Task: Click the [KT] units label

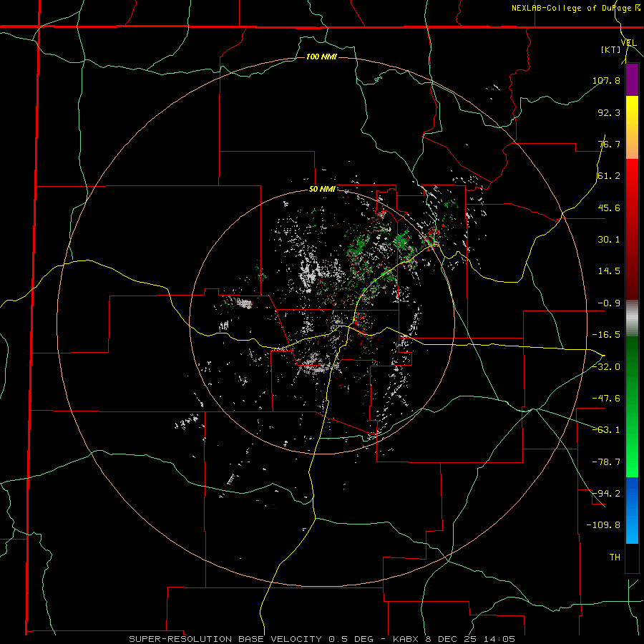Action: (x=611, y=49)
